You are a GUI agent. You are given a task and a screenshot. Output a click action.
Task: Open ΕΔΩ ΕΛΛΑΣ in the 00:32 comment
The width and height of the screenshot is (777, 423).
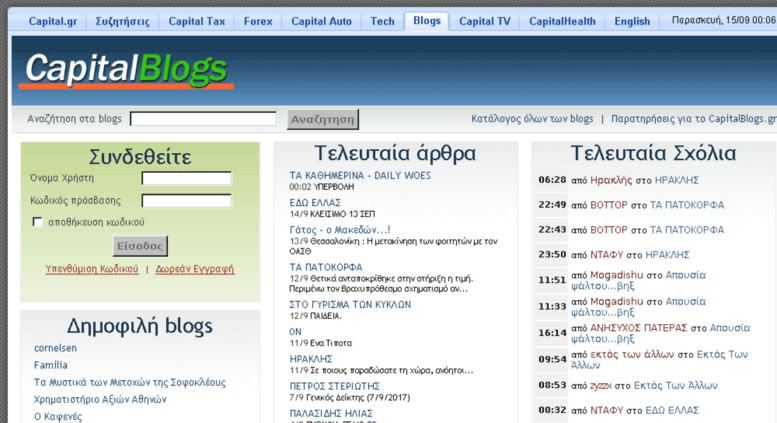(672, 410)
